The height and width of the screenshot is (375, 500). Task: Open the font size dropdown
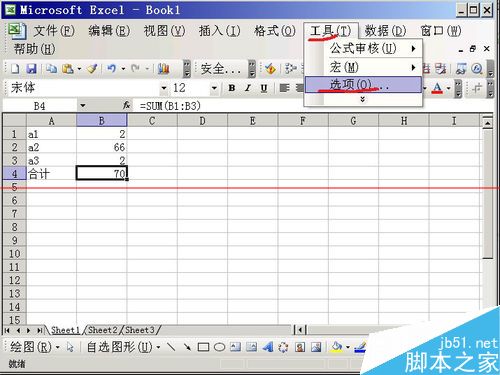click(214, 88)
